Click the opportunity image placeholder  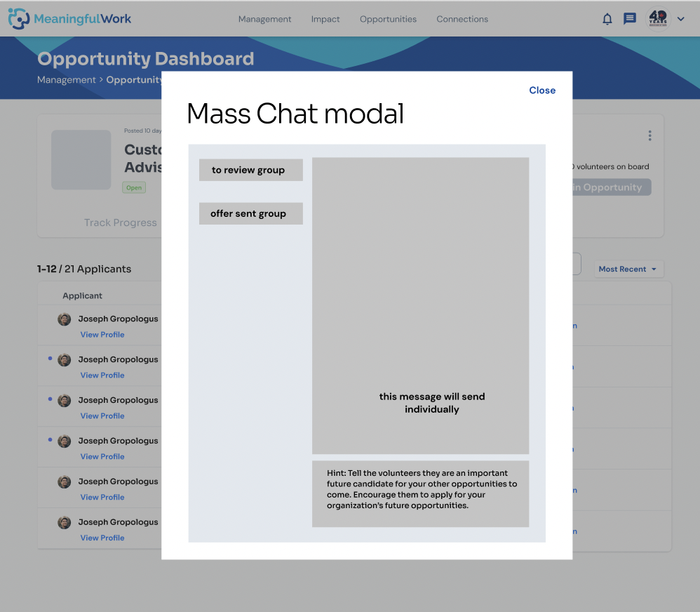click(x=81, y=160)
